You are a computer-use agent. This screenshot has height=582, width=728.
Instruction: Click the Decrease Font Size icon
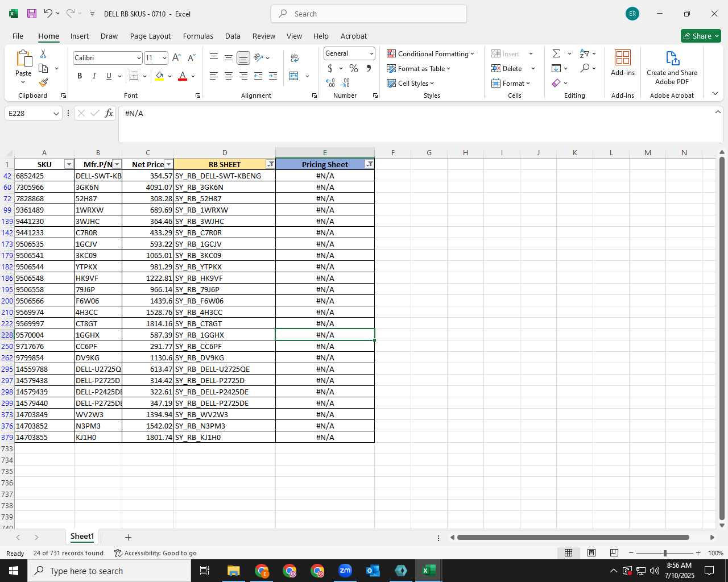click(192, 58)
